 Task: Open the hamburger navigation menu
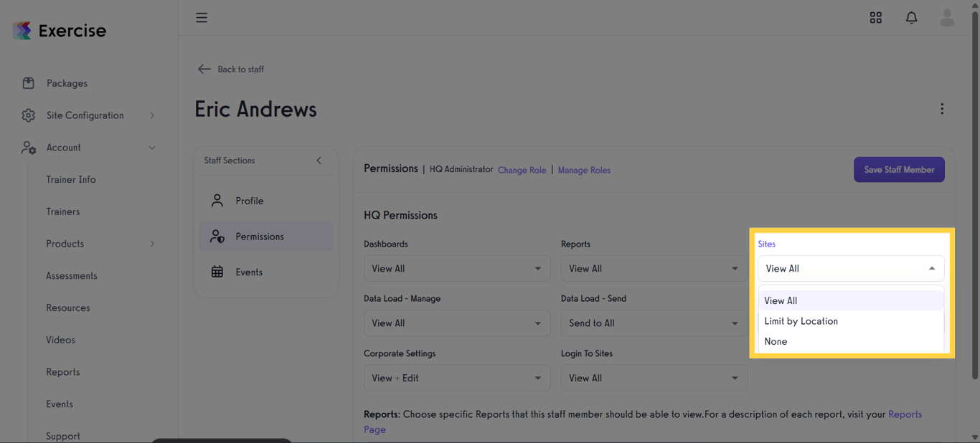point(202,17)
